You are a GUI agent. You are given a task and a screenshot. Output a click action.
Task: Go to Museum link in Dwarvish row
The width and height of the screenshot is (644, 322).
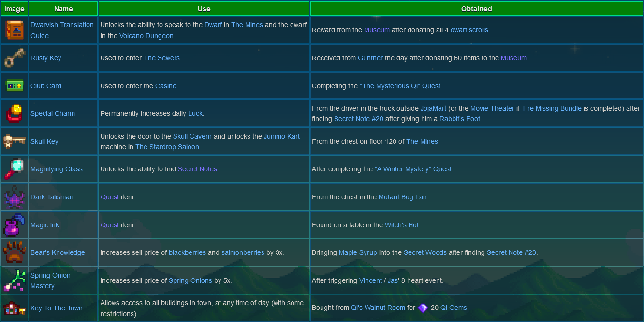coord(377,30)
